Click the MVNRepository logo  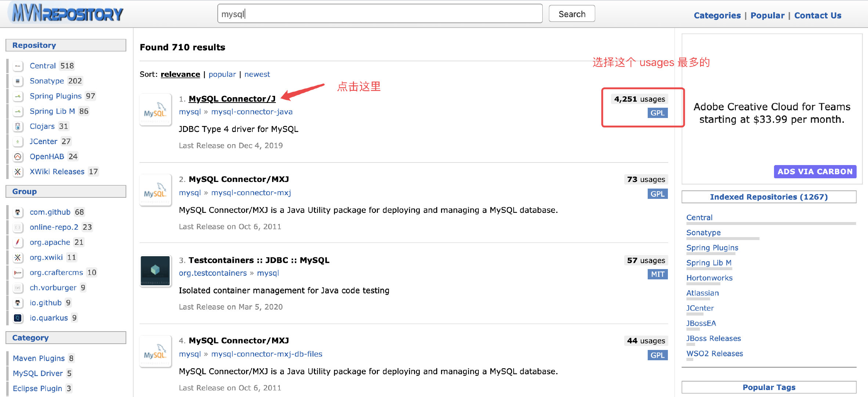tap(68, 14)
